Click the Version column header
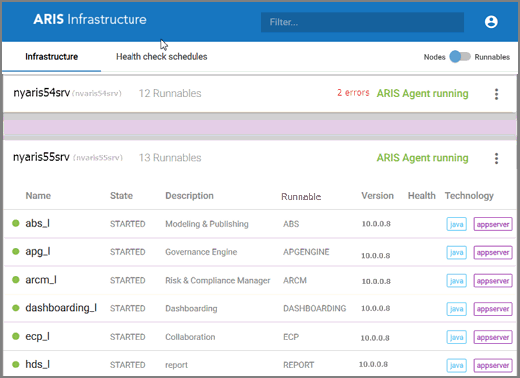520x378 pixels. (378, 196)
